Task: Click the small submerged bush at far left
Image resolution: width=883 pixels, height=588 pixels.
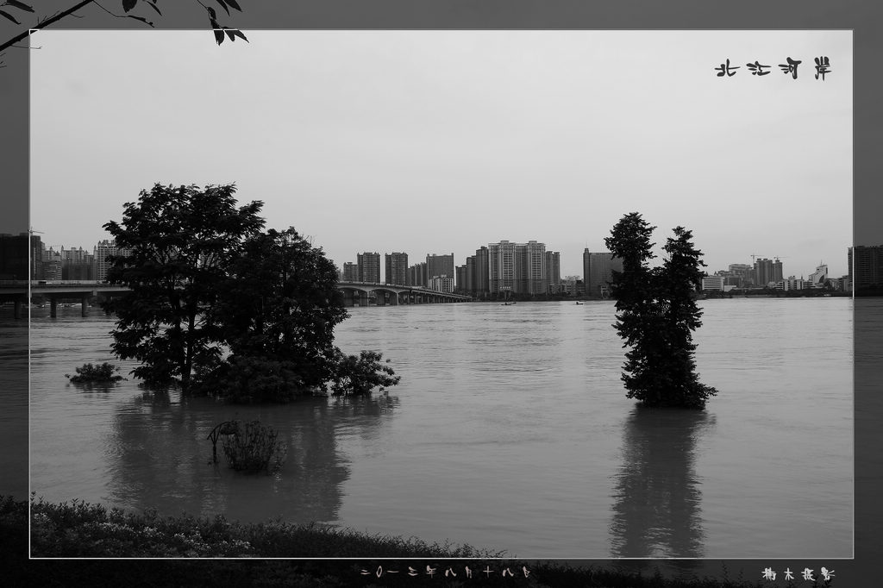Action: pyautogui.click(x=95, y=373)
